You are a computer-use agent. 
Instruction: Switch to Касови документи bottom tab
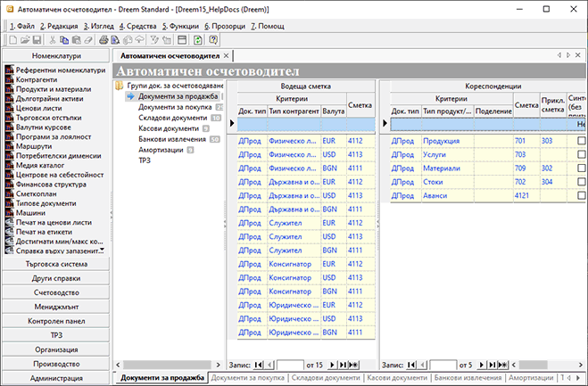pyautogui.click(x=397, y=378)
